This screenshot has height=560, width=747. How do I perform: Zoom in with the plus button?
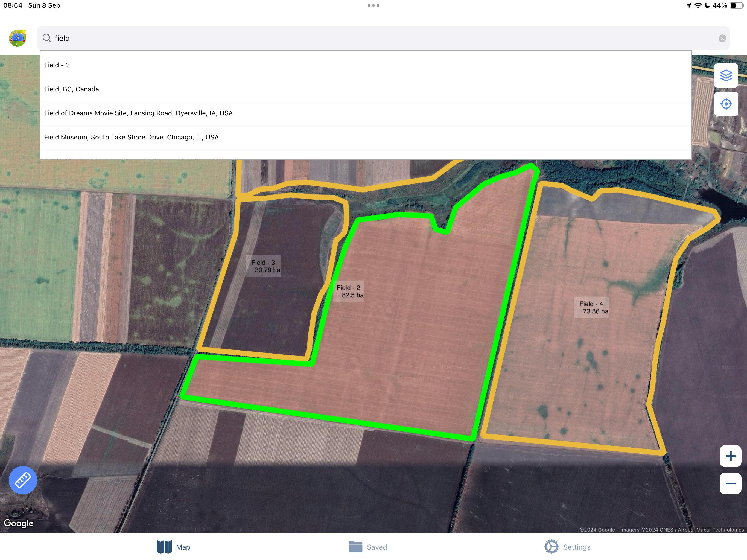730,456
